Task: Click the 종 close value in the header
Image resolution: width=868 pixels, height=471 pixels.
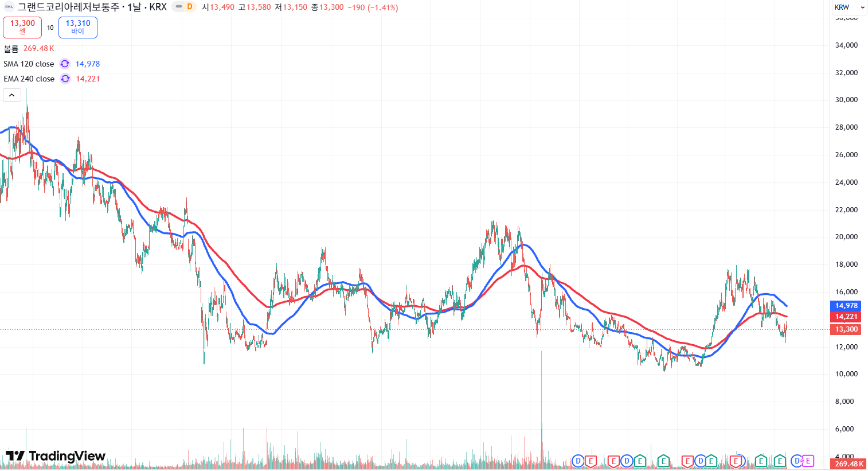Action: click(331, 7)
